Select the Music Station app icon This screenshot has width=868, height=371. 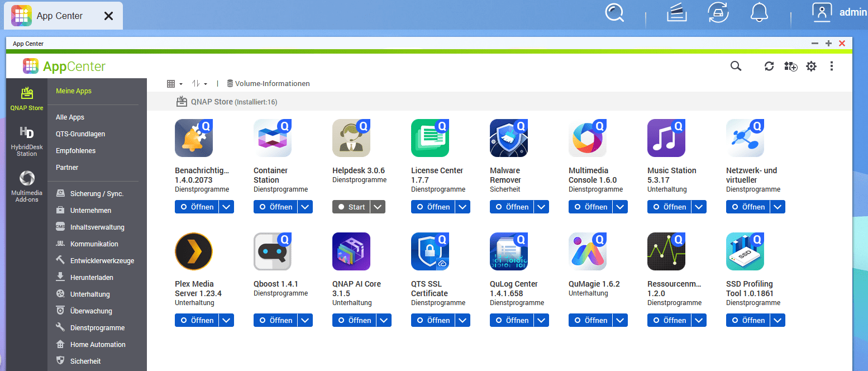coord(666,138)
